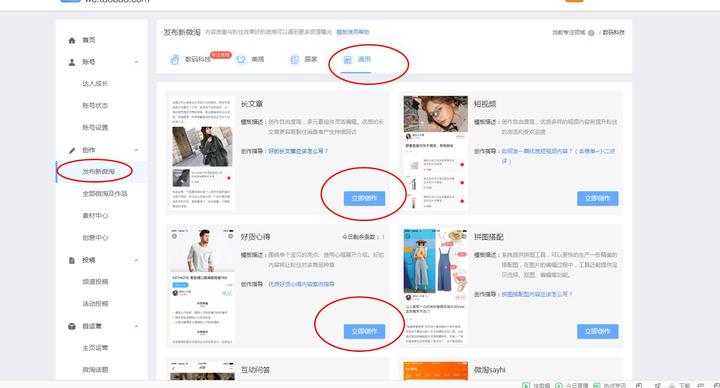This screenshot has height=388, width=720.
Task: Click the 创作 pencil icon
Action: (72, 150)
